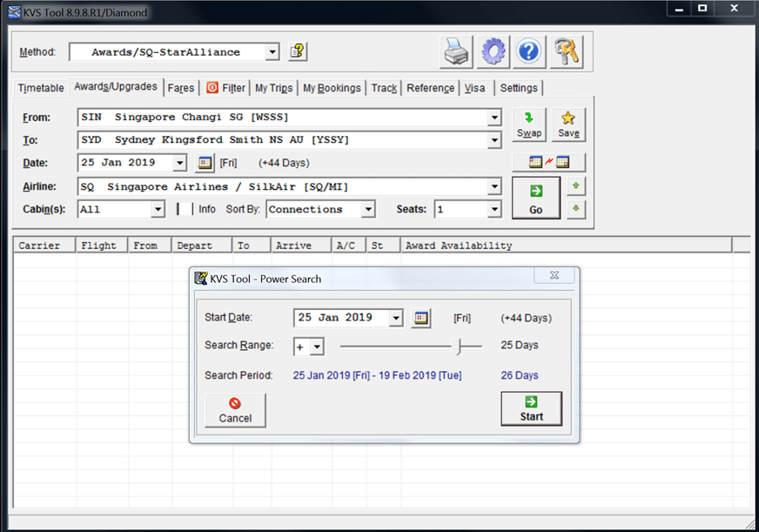Image resolution: width=759 pixels, height=532 pixels.
Task: Sort by the Depart column header
Action: 202,246
